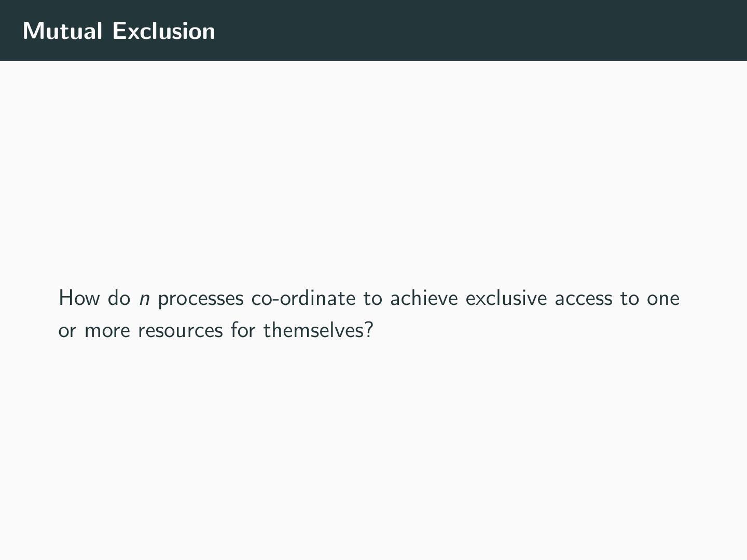Click the word "processes"
Viewport: 747px width, 560px height.
click(x=200, y=299)
